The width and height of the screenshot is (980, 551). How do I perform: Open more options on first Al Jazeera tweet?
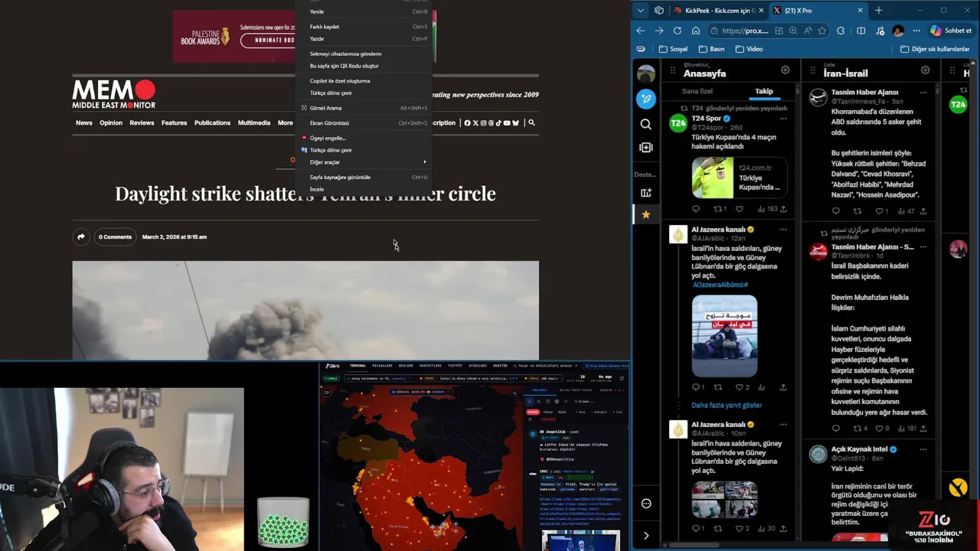click(782, 230)
